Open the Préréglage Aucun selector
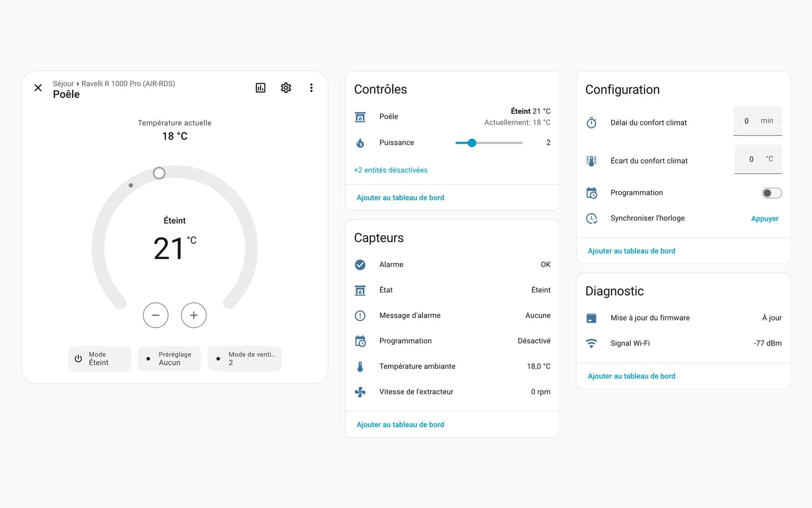 (x=170, y=359)
